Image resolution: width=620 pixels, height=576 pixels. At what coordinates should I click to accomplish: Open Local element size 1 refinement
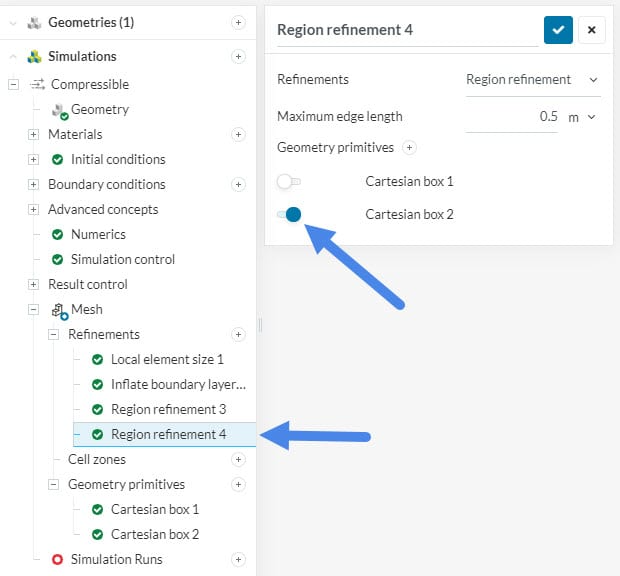(167, 359)
